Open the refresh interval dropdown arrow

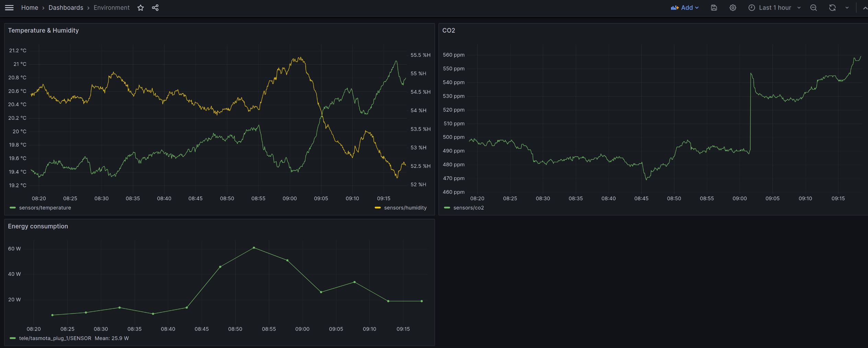tap(847, 8)
